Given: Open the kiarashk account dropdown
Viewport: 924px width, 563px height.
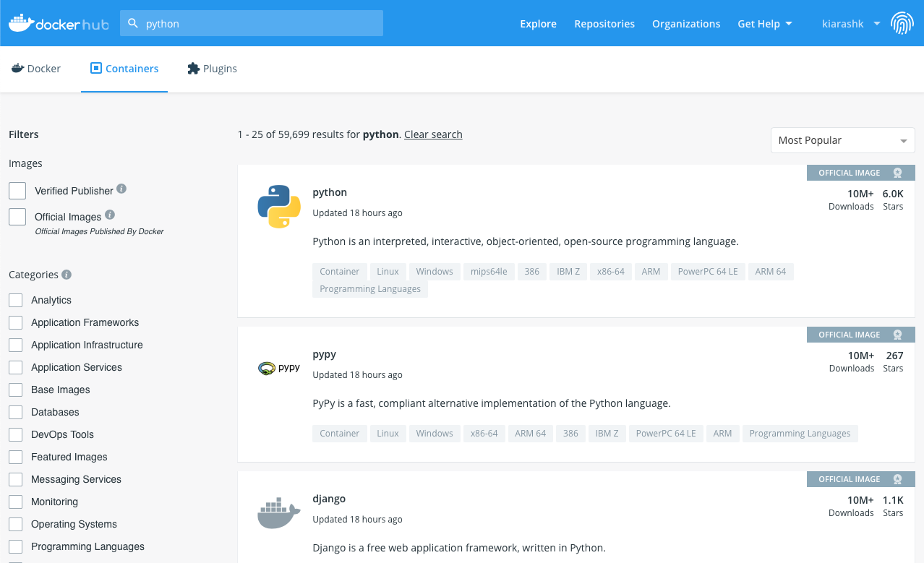Looking at the screenshot, I should 851,24.
